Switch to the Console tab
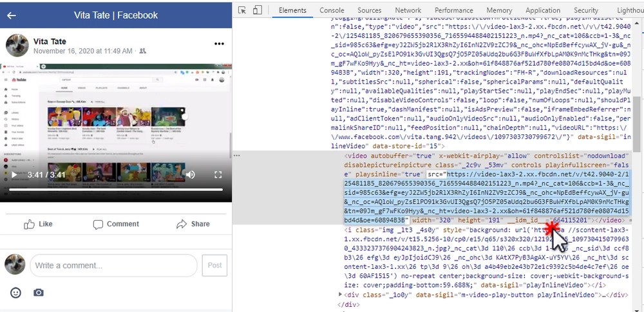The image size is (644, 312). coord(332,10)
